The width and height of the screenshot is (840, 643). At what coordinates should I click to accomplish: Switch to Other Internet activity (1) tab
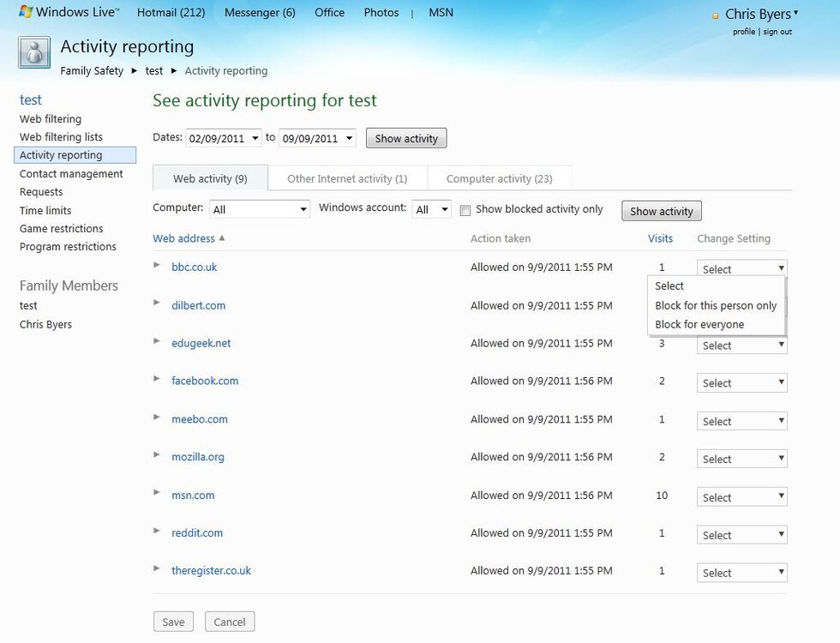click(347, 178)
